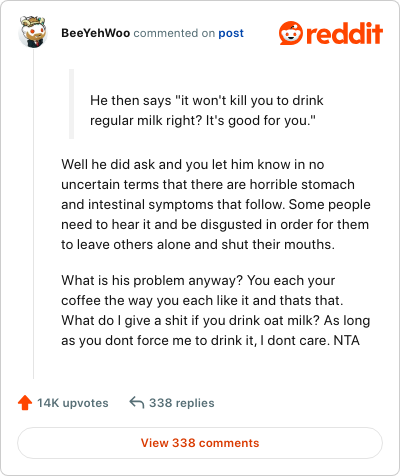Screen dimensions: 400x476
Task: Click the gray blockquote bar
Action: [71, 104]
